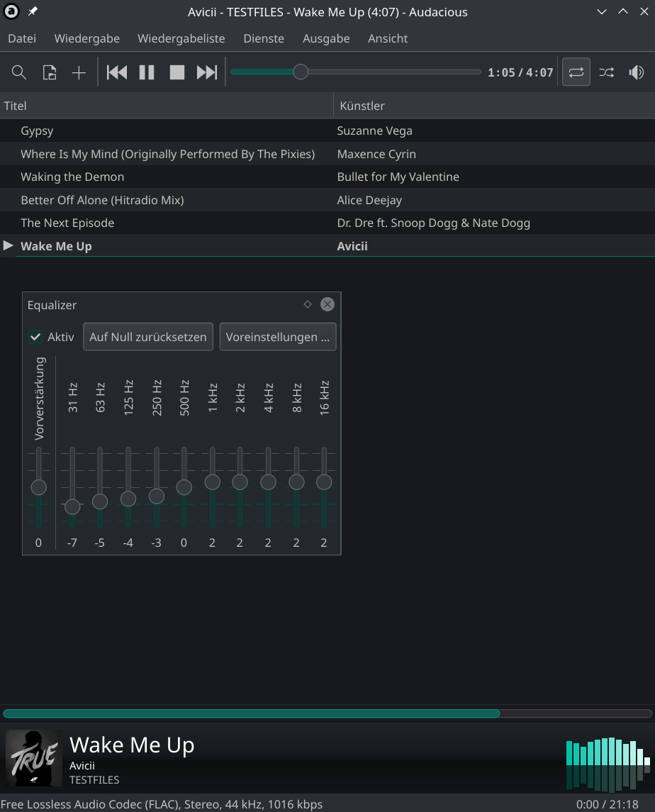Click the spectrum visualizer bars
The image size is (655, 812).
(608, 764)
